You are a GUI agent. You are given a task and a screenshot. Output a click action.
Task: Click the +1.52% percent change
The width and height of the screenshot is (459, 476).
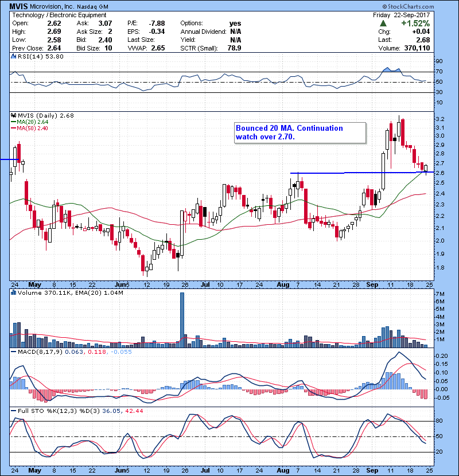[415, 24]
